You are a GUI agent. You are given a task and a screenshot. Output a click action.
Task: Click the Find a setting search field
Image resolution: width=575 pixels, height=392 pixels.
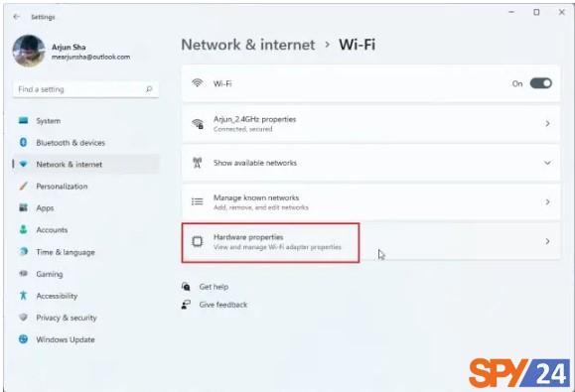click(85, 89)
